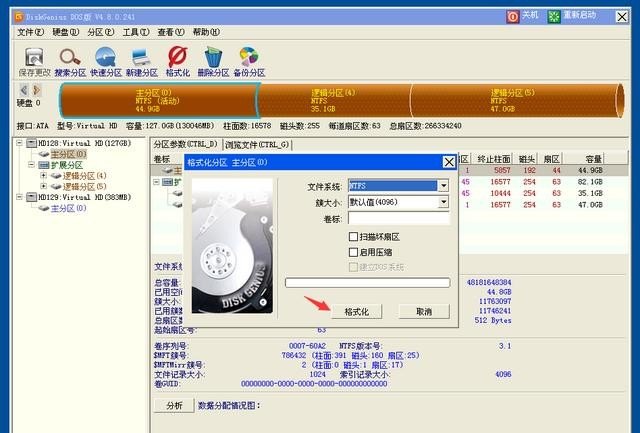The height and width of the screenshot is (433, 640).
Task: Click the 82.1GB capacity cell
Action: click(x=590, y=182)
